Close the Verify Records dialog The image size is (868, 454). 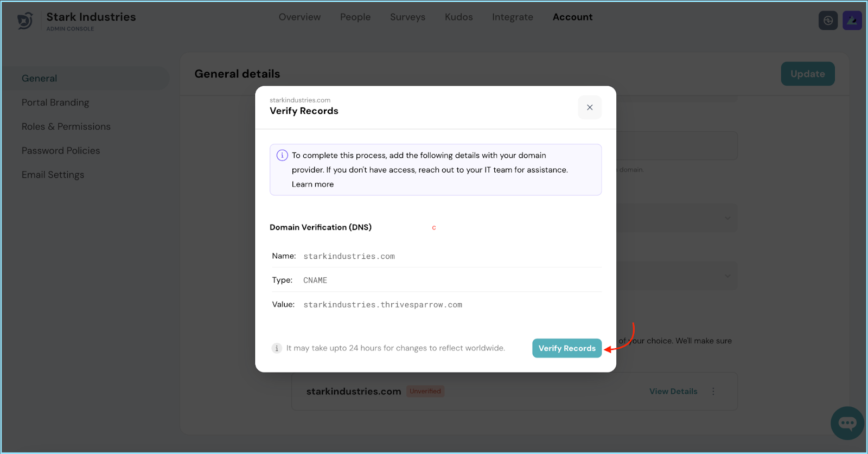[590, 107]
